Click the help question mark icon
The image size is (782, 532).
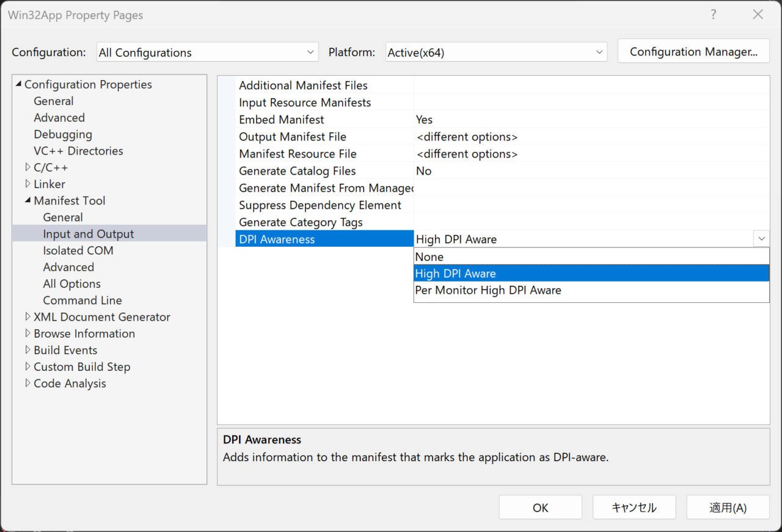click(x=714, y=15)
